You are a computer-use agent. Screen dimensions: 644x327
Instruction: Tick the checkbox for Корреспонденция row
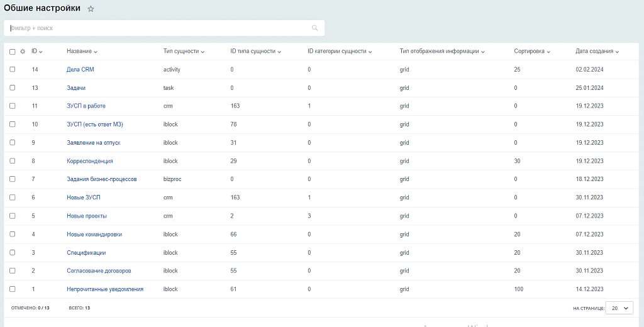pos(13,161)
